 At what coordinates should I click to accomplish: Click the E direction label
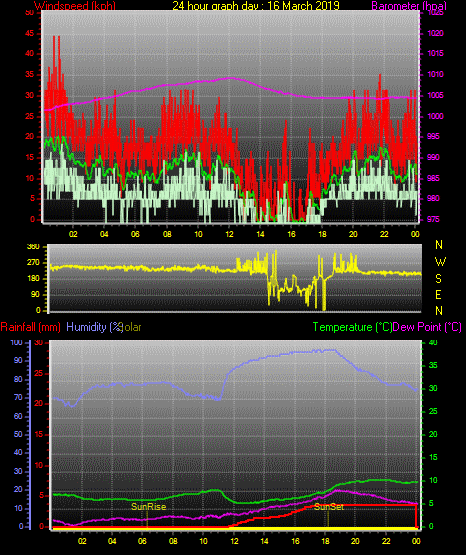[438, 294]
